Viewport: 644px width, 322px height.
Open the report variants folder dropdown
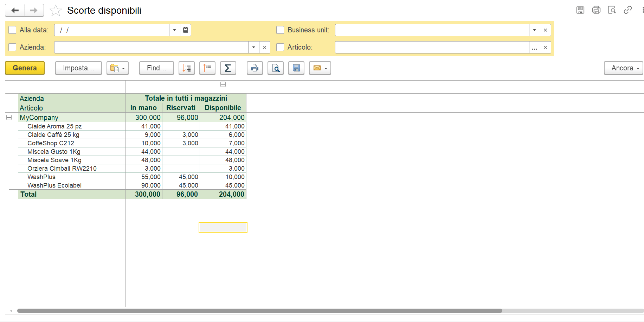click(x=117, y=68)
